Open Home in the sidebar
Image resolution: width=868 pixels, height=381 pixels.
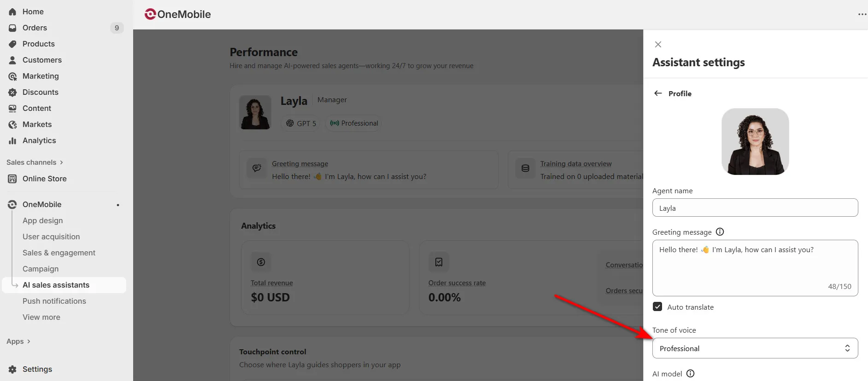64,12
